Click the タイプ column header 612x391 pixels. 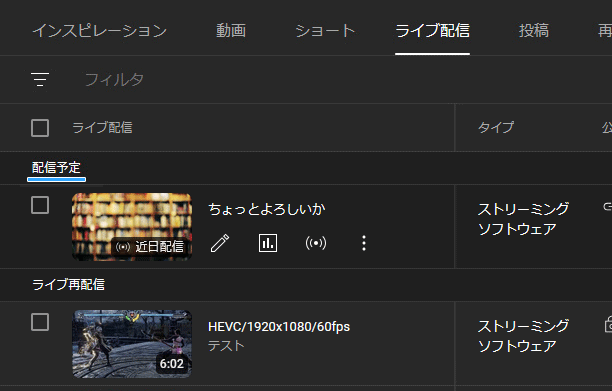496,128
